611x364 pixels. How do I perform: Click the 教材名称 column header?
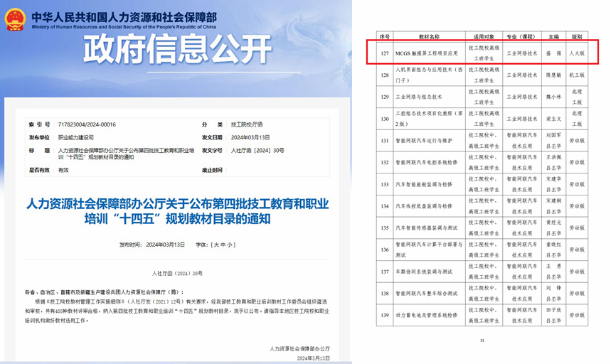429,36
